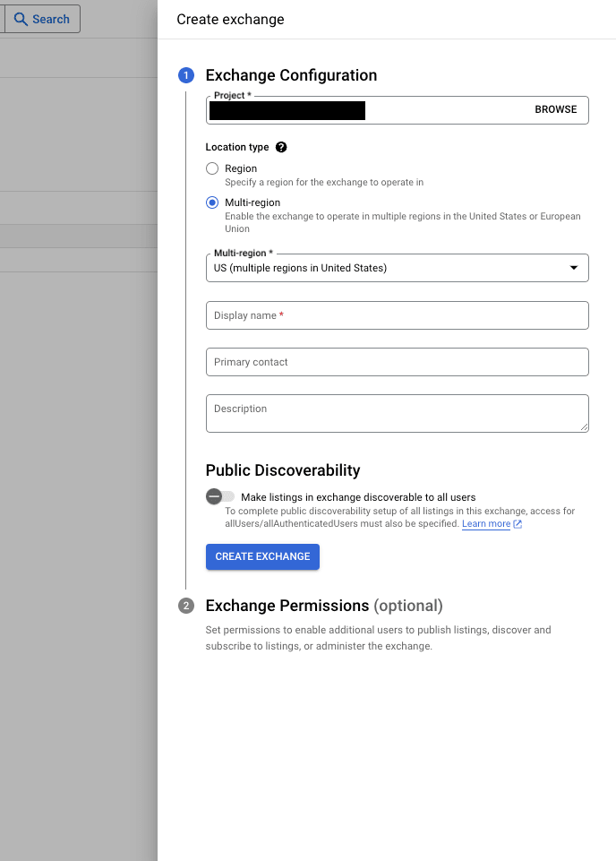The height and width of the screenshot is (861, 616).
Task: Open the Learn more link
Action: coord(486,524)
